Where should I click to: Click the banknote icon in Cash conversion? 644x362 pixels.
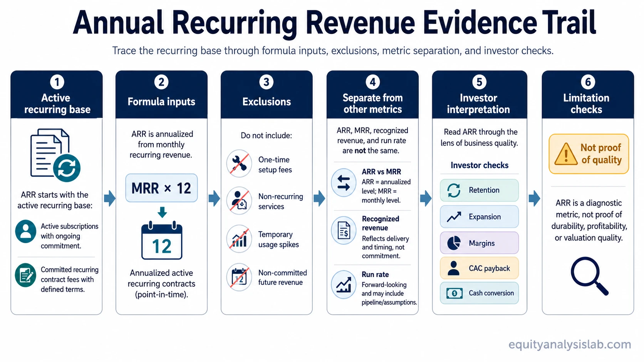(454, 293)
